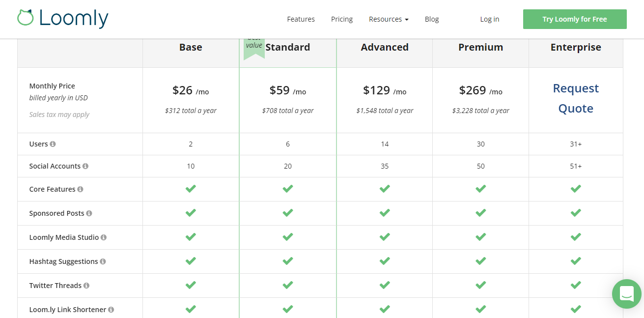Viewport: 644px width, 318px height.
Task: Click Standard plan Sponsored Posts checkmark
Action: tap(288, 213)
